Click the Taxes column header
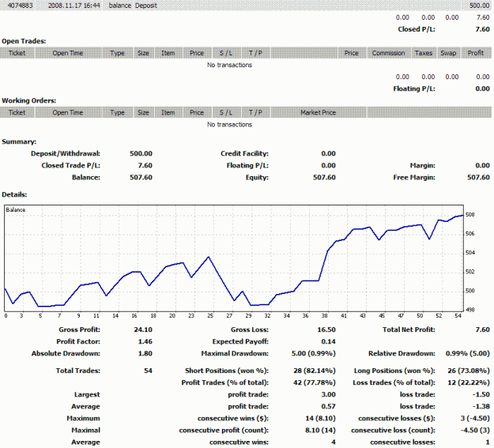The image size is (494, 448). click(424, 53)
